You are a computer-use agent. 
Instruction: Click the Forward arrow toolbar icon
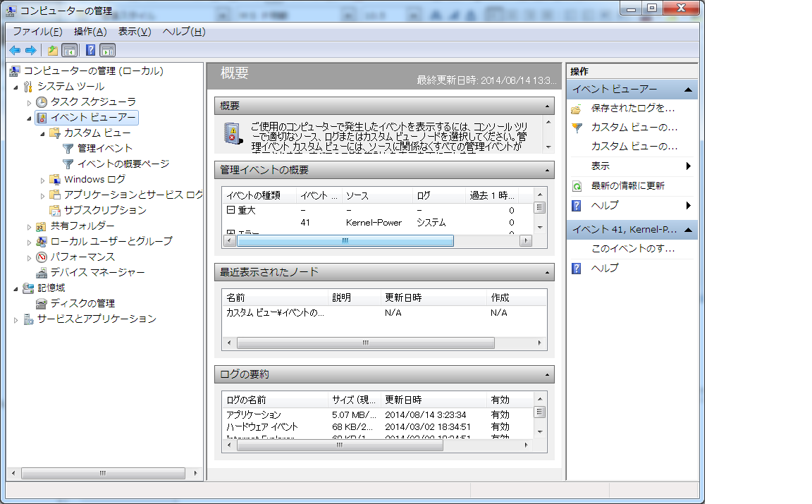[x=30, y=50]
